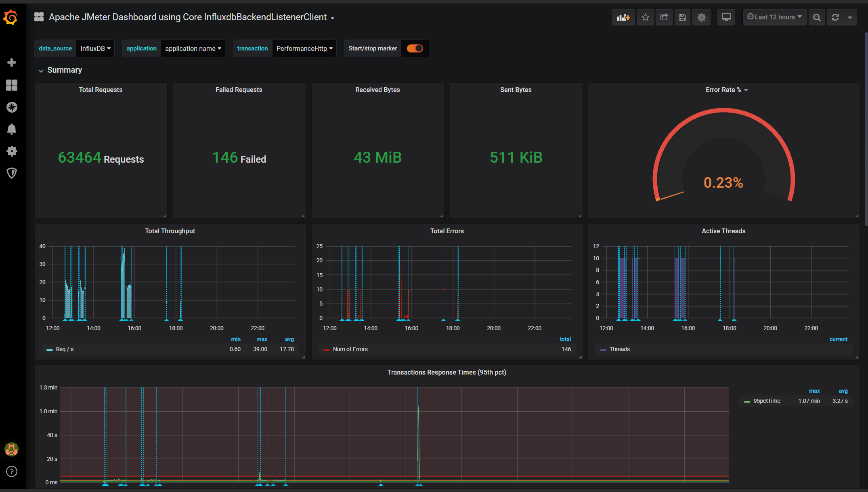Open the InfluxDB data source dropdown
This screenshot has width=868, height=492.
(95, 48)
